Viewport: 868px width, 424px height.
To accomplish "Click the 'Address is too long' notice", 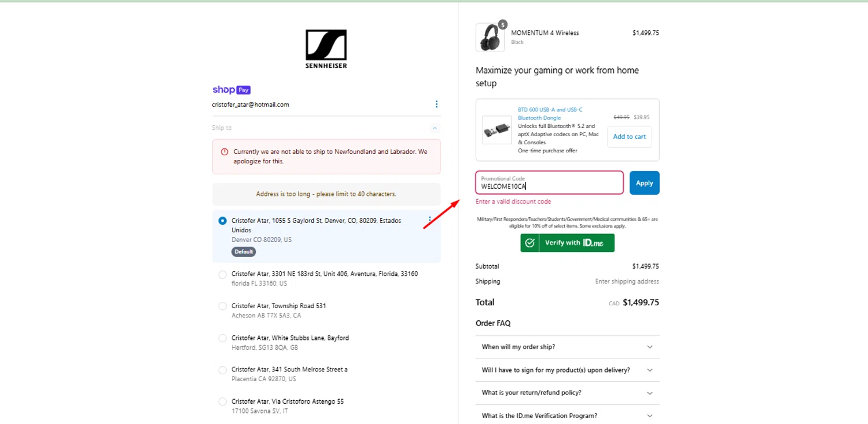I will click(326, 194).
